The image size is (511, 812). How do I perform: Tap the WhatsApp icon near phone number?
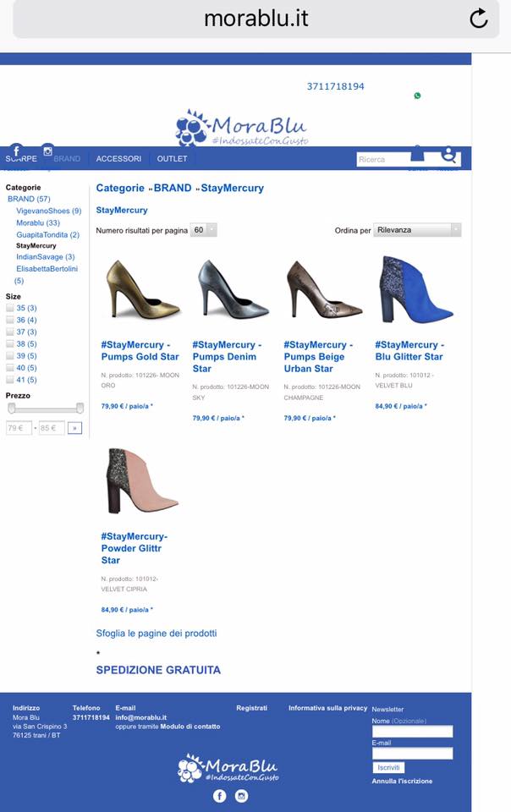click(x=417, y=96)
